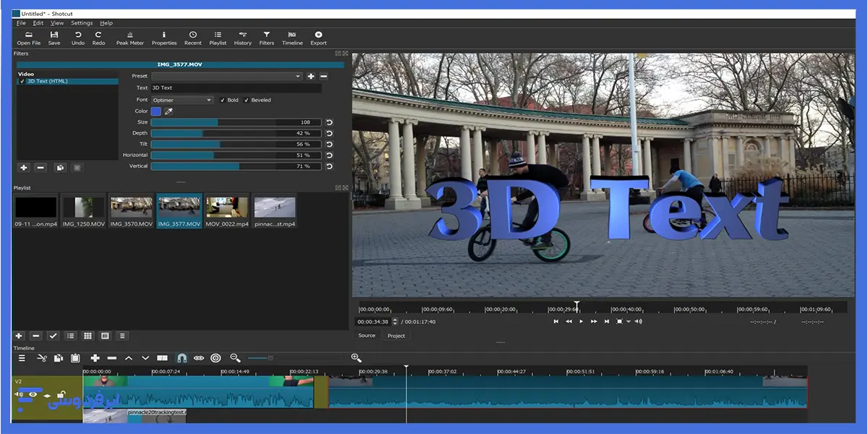Image resolution: width=868 pixels, height=434 pixels.
Task: Open the File menu
Action: 21,23
